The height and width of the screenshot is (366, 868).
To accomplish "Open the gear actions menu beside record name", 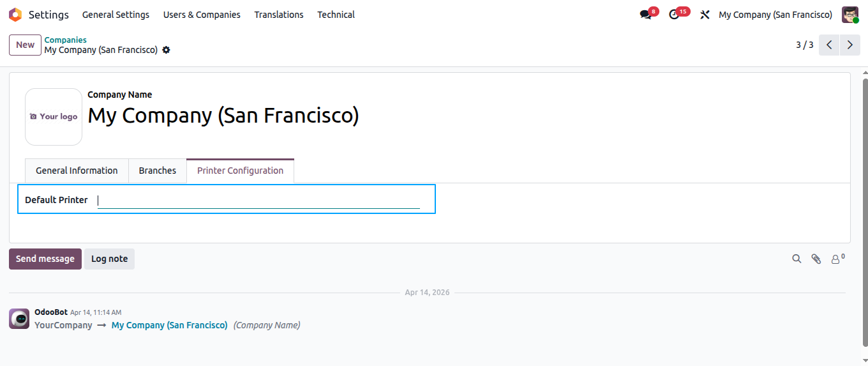I will coord(166,50).
